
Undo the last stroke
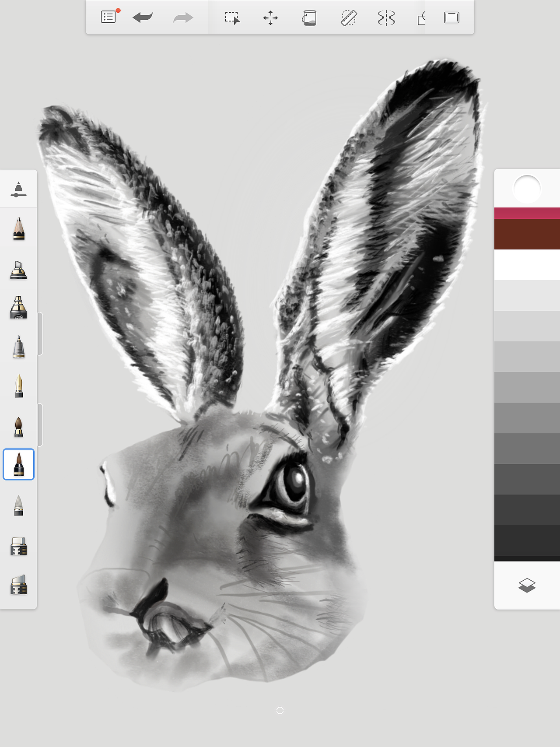(143, 18)
